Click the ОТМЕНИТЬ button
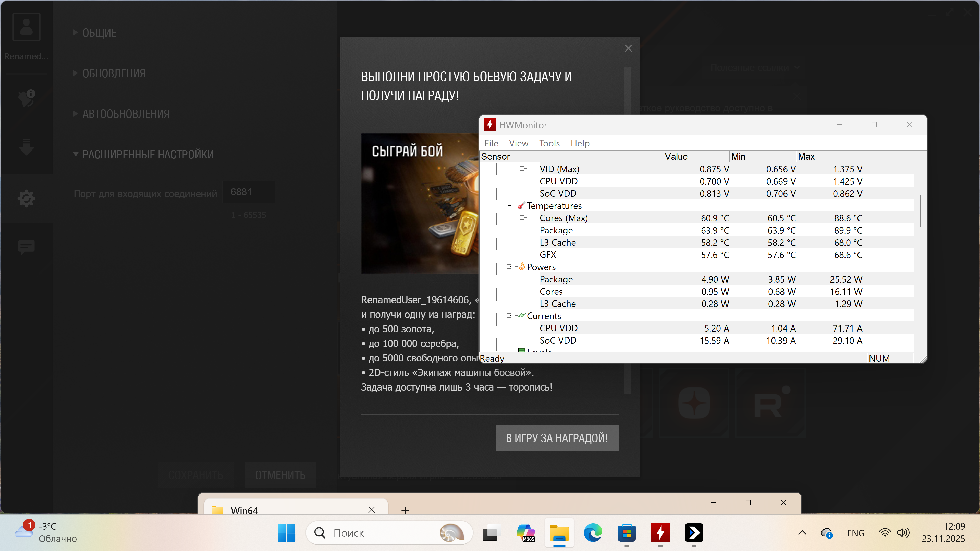980x551 pixels. [280, 474]
